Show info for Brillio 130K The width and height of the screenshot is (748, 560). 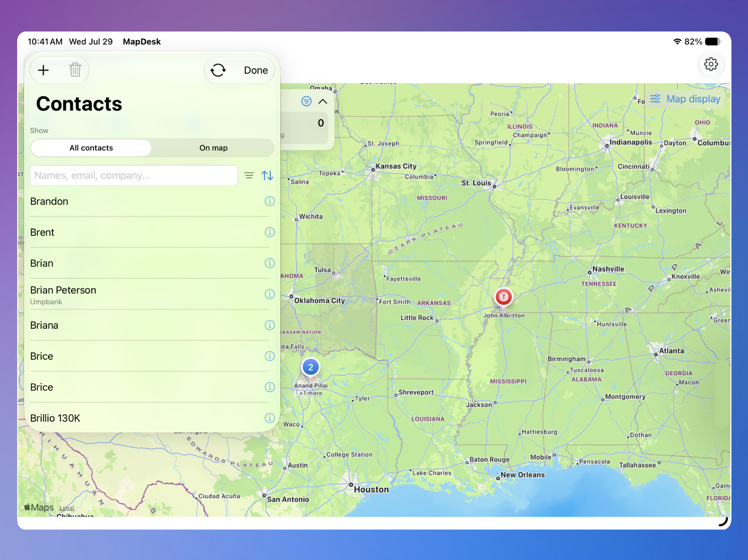coord(270,418)
